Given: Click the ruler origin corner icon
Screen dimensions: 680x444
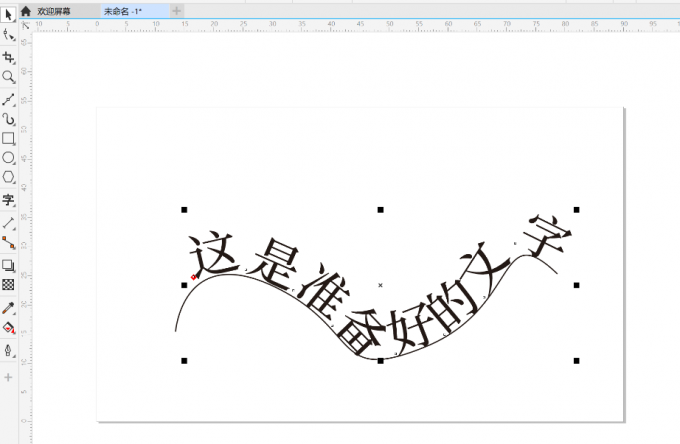Looking at the screenshot, I should pos(26,26).
